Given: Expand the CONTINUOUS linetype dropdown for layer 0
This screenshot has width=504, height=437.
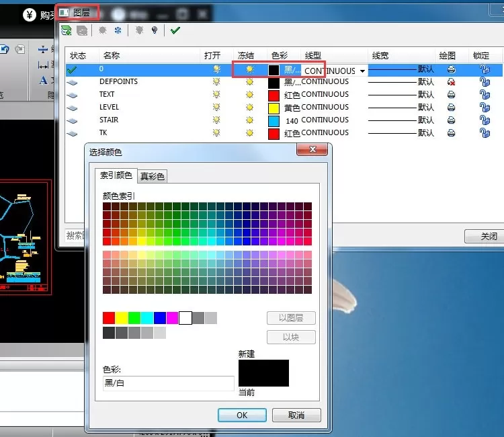Looking at the screenshot, I should [362, 71].
